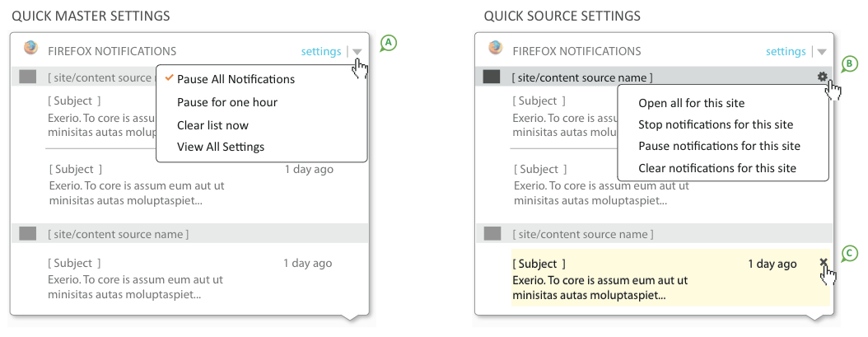Viewport: 868px width, 337px height.
Task: Click the dark site favicon in Quick Source panel
Action: coord(492,77)
